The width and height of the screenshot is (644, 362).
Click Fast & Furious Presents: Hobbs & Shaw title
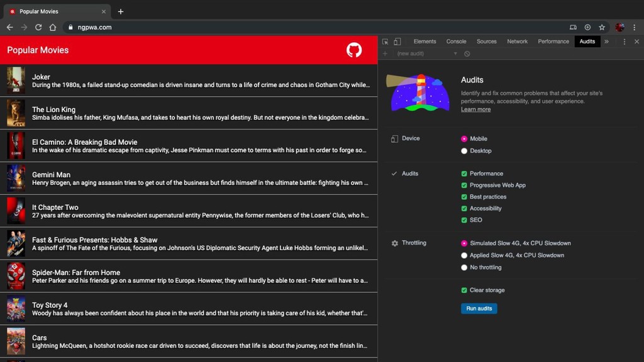pyautogui.click(x=95, y=240)
